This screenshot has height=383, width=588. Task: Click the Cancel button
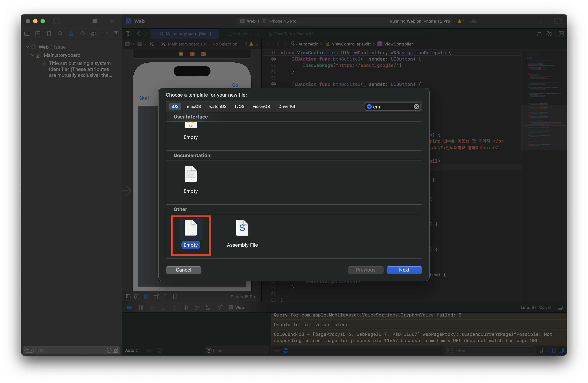tap(183, 270)
